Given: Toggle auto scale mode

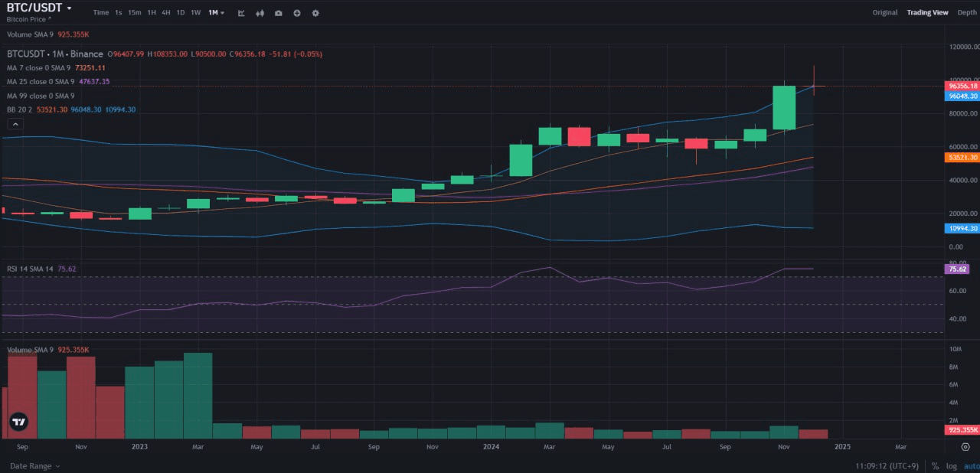Looking at the screenshot, I should [971, 465].
